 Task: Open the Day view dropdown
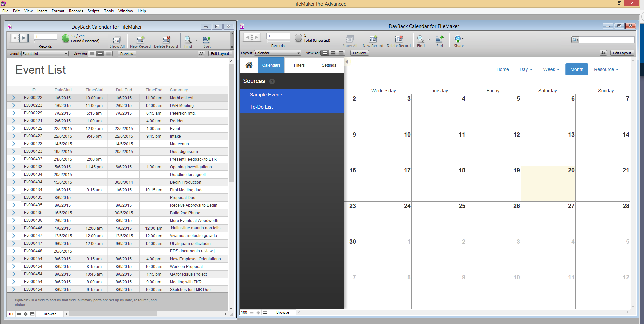tap(526, 69)
